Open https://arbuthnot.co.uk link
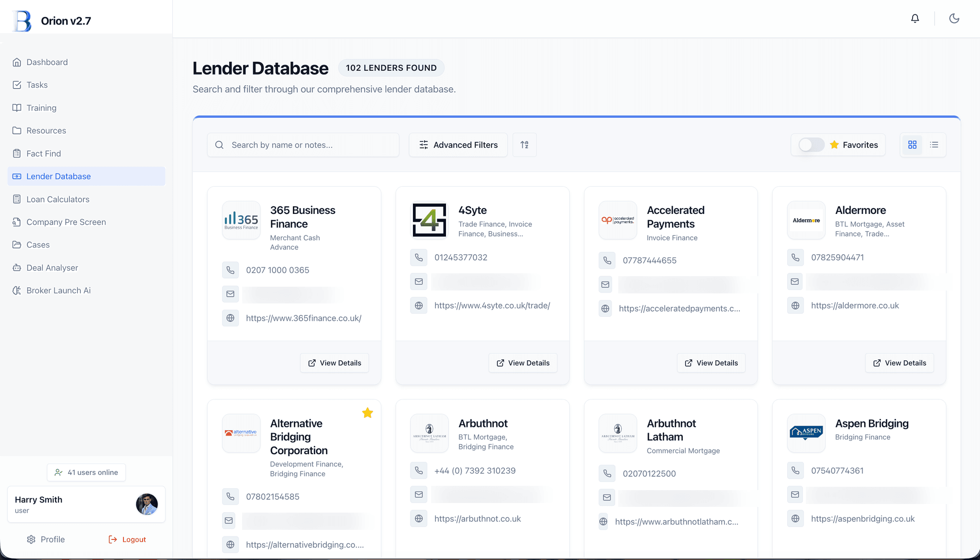 [x=478, y=518]
